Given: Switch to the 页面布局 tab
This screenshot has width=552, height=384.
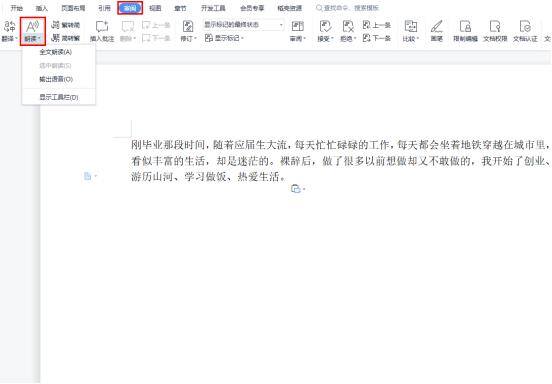Looking at the screenshot, I should 73,8.
